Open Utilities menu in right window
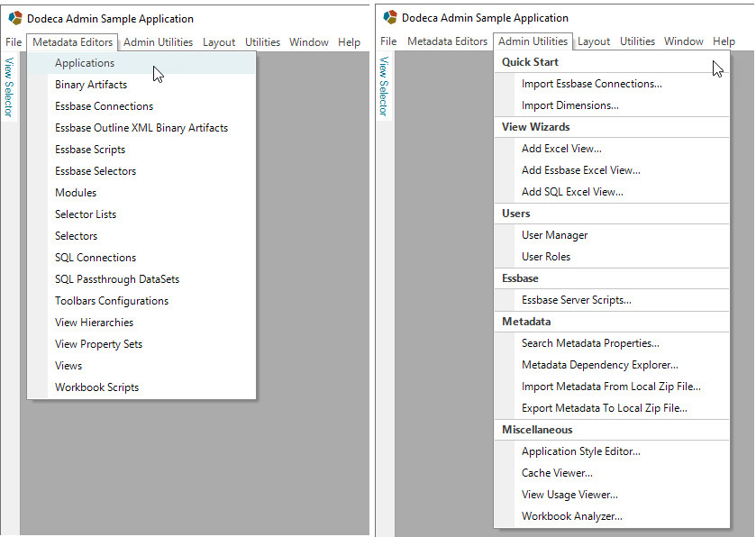Screen dimensions: 756x537 (x=637, y=41)
